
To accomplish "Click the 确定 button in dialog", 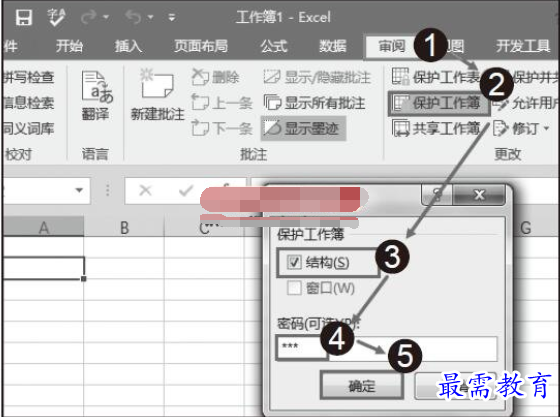I will point(362,386).
